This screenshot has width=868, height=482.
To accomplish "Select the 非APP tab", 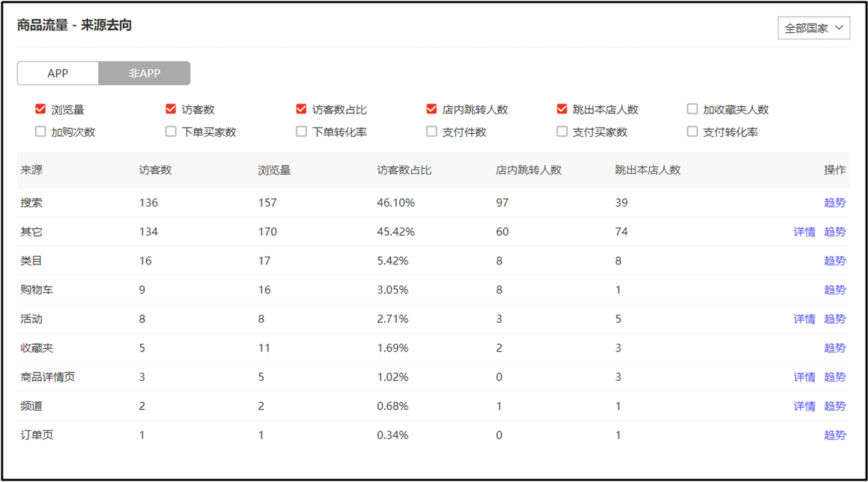I will click(144, 73).
